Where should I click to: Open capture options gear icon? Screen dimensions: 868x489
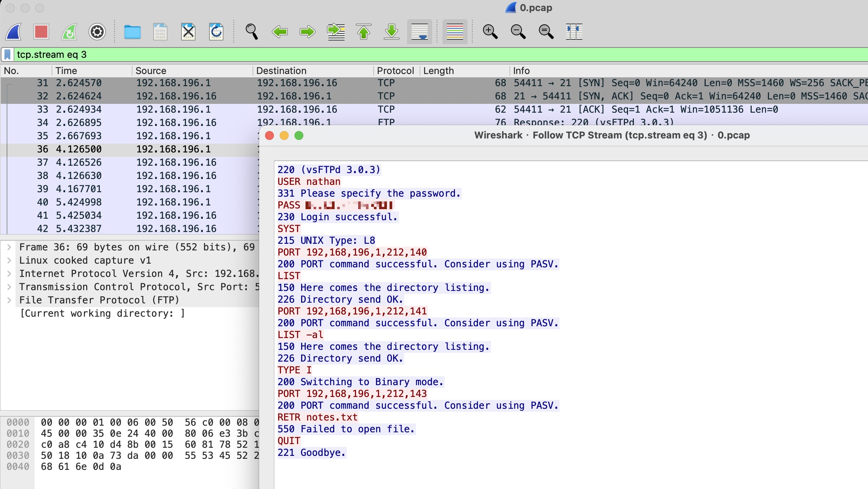pos(97,32)
